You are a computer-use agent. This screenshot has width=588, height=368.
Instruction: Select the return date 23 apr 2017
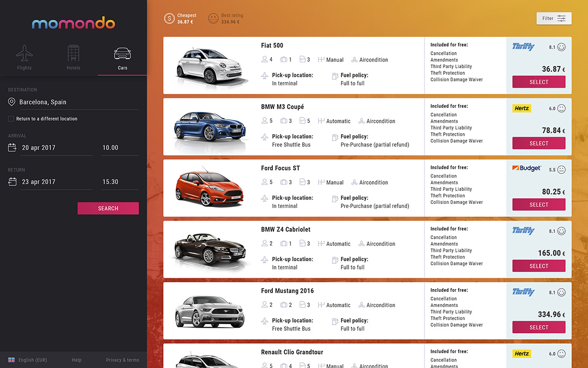tap(56, 182)
